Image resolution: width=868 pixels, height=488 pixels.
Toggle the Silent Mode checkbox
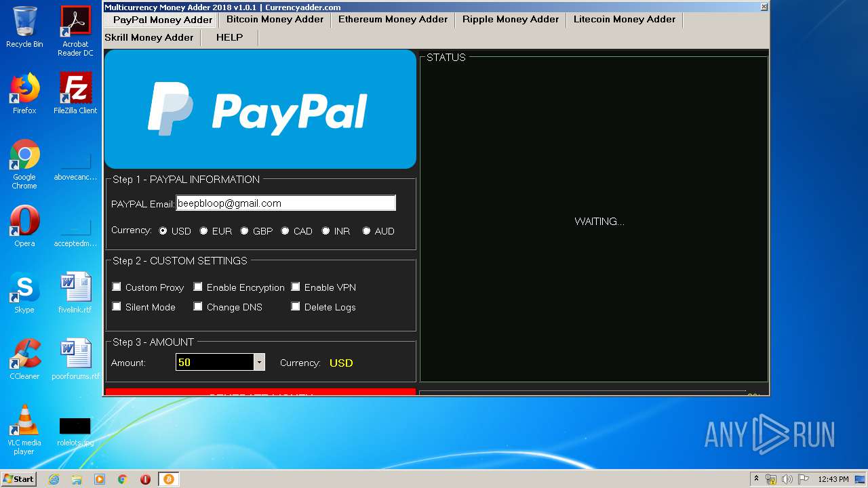tap(117, 307)
